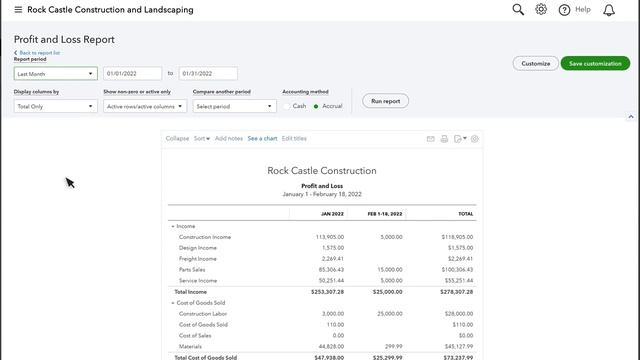640x360 pixels.
Task: Click Freight Income row label
Action: tap(198, 259)
